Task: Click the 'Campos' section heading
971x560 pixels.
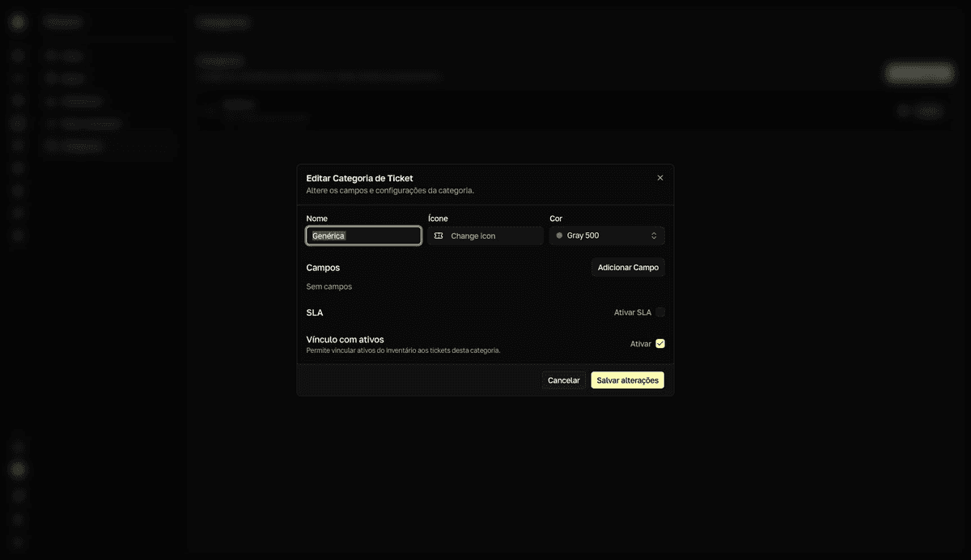Action: pyautogui.click(x=323, y=268)
